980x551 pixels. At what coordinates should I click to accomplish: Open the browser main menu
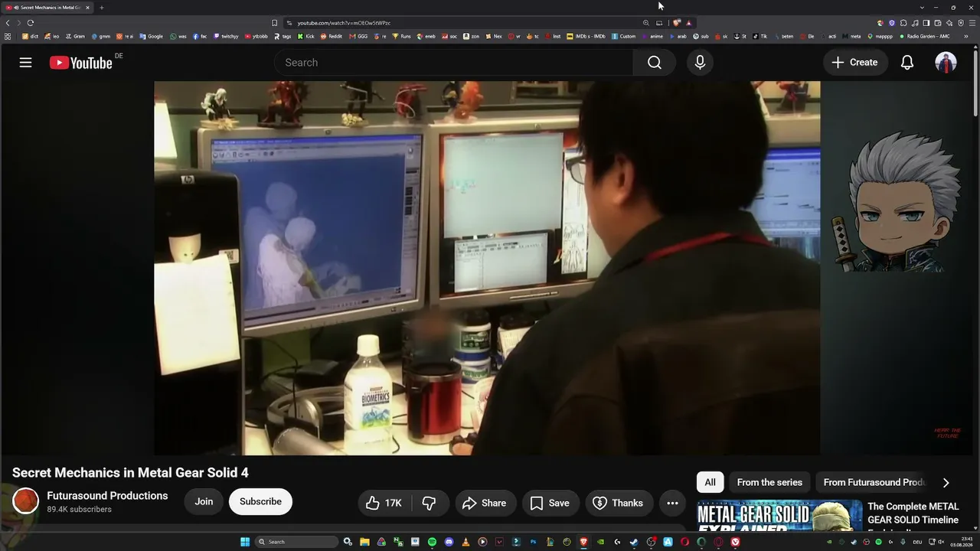(972, 23)
